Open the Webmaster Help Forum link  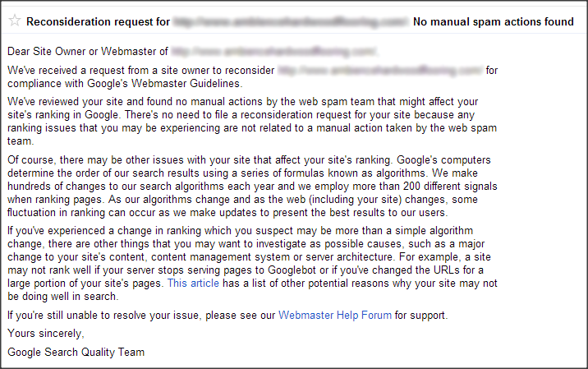[x=335, y=315]
